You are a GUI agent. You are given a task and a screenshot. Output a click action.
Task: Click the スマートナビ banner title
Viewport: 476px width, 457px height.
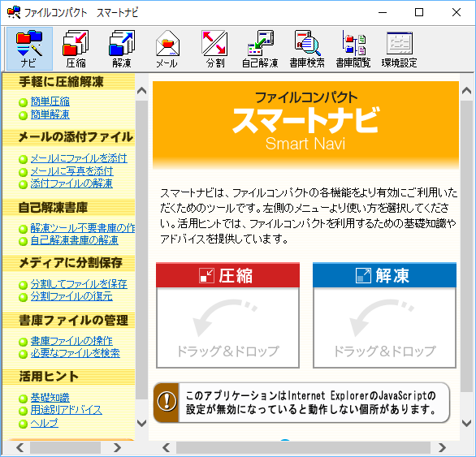coord(305,120)
